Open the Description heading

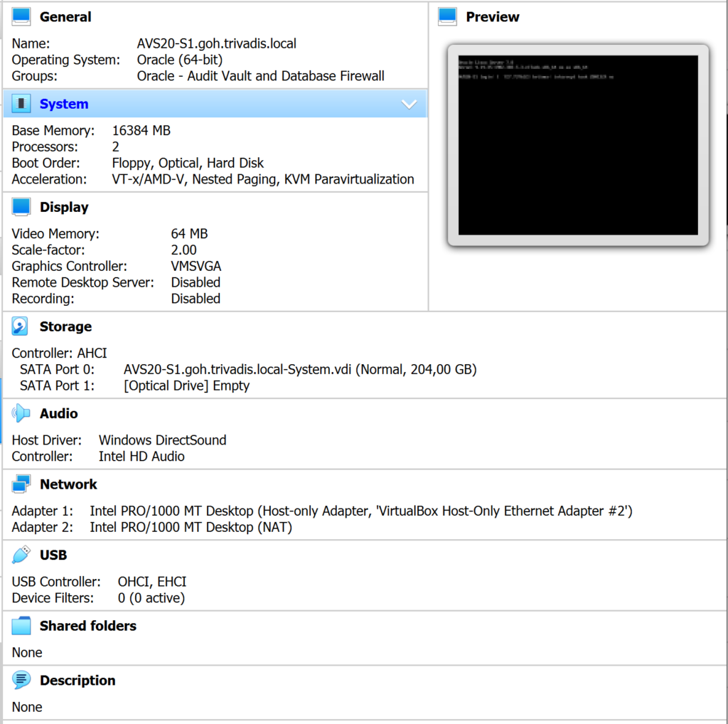coord(77,681)
